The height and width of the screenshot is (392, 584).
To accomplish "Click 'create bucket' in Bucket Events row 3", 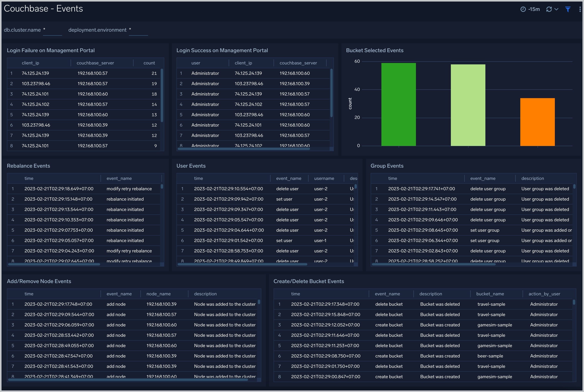I will point(389,325).
